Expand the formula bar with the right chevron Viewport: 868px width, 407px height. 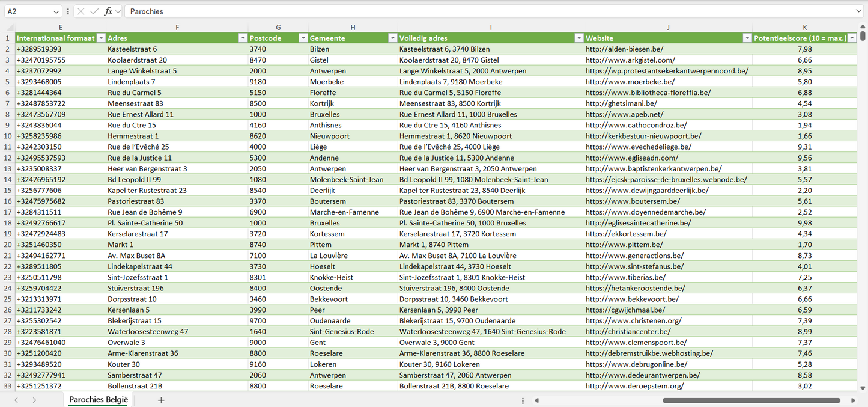pos(858,11)
